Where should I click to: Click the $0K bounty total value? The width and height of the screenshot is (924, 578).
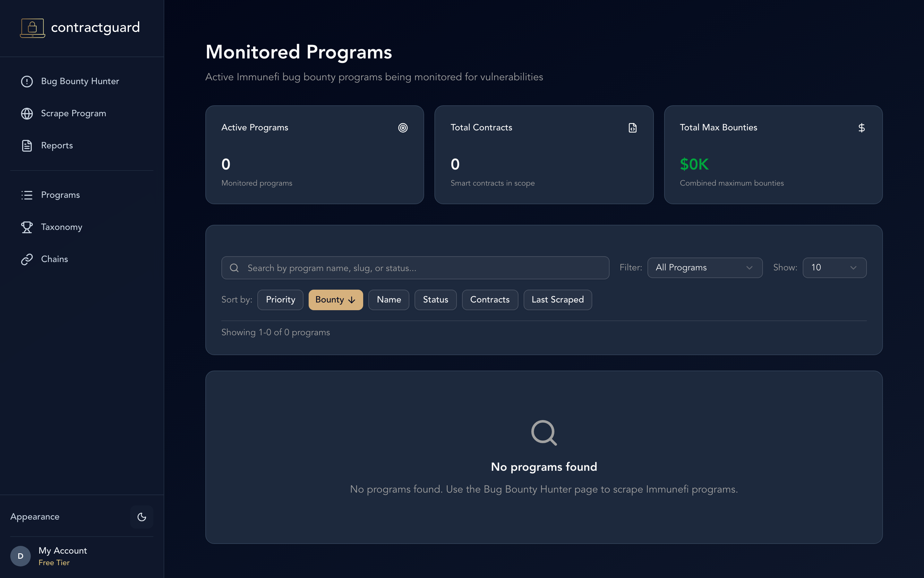[694, 164]
